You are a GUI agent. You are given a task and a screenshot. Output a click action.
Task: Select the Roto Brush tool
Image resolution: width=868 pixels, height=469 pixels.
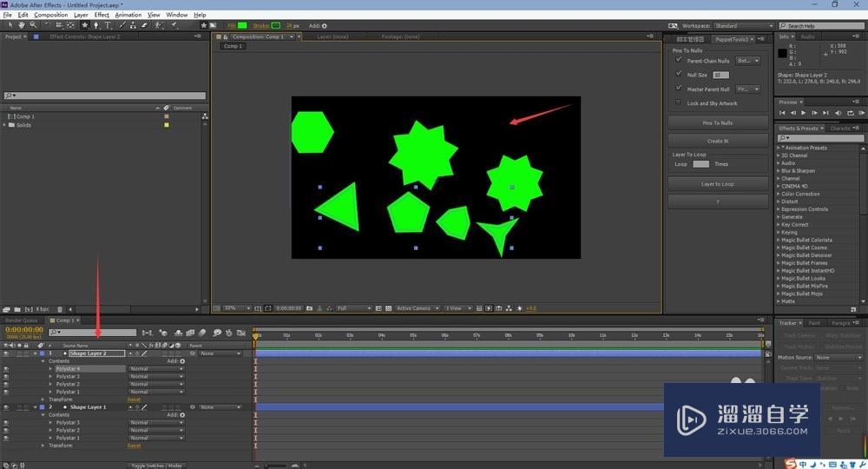click(159, 25)
